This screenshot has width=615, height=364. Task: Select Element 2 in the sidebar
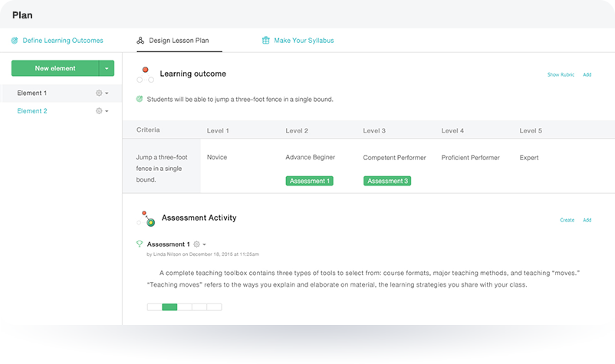pyautogui.click(x=32, y=111)
